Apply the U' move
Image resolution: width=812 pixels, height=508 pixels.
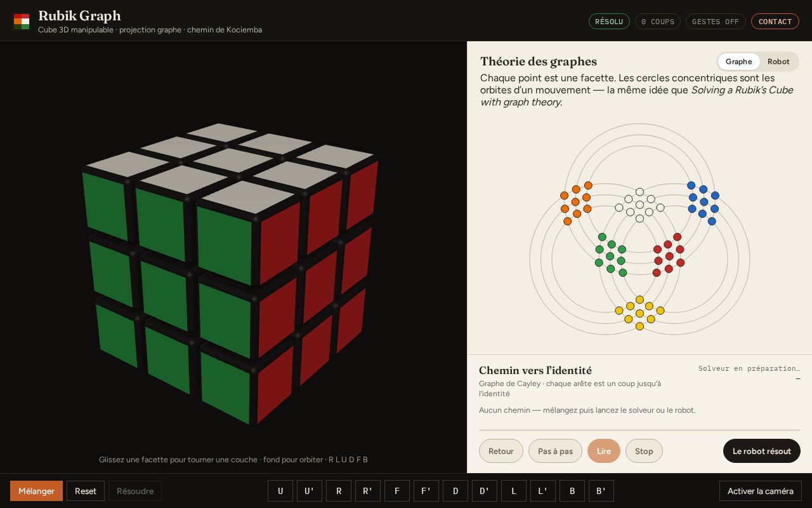click(310, 491)
